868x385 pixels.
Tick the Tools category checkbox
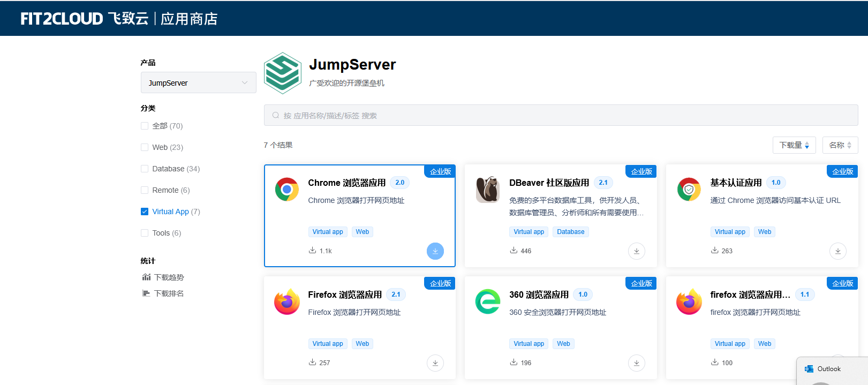coord(145,233)
